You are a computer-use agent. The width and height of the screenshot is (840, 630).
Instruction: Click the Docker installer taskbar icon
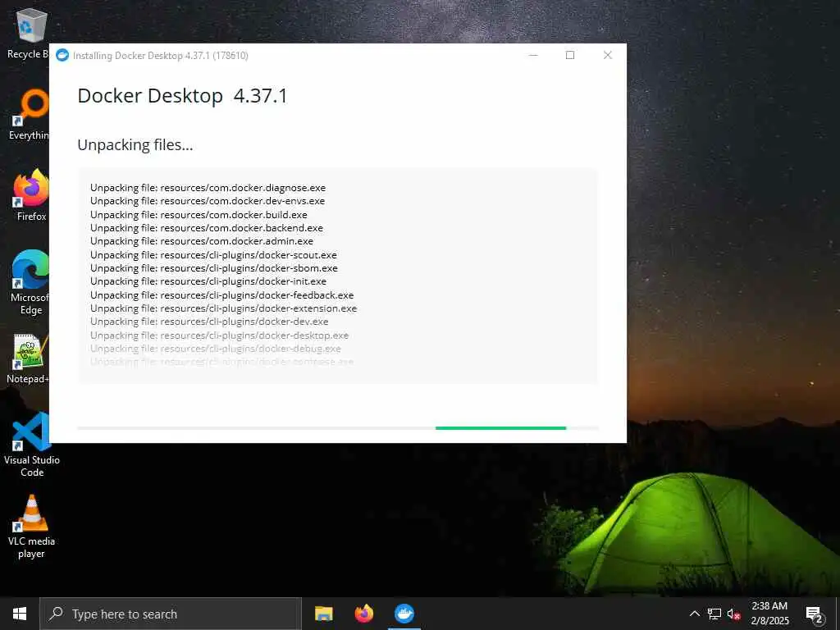click(404, 614)
